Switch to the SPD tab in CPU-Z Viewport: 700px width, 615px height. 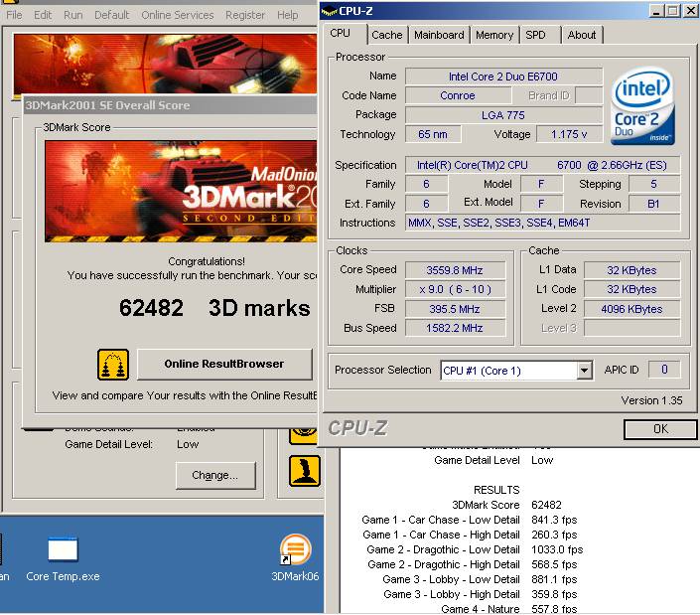[539, 35]
